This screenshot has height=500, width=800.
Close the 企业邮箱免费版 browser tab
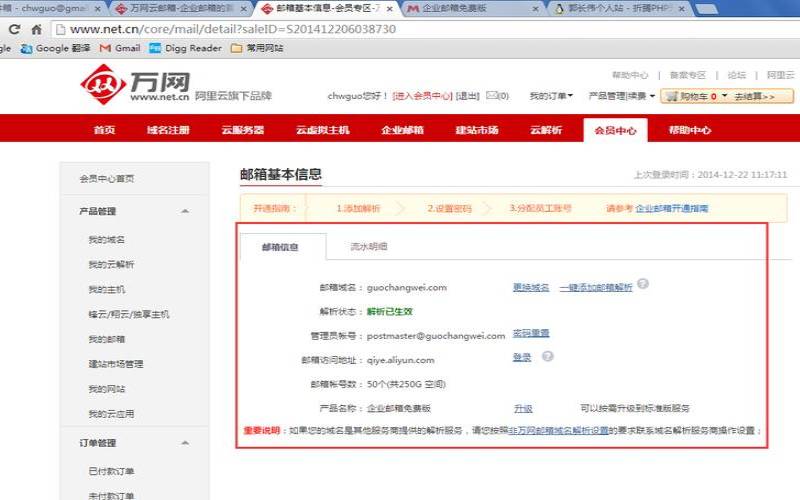coord(535,9)
